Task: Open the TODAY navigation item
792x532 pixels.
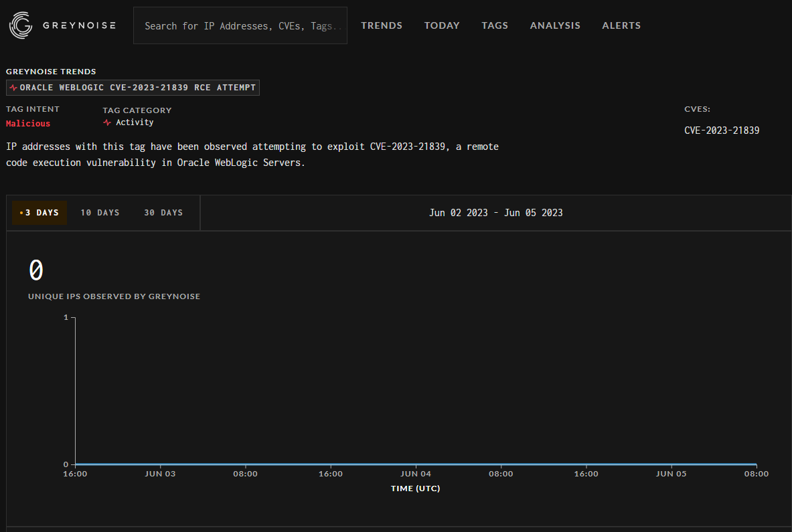Action: pos(442,25)
